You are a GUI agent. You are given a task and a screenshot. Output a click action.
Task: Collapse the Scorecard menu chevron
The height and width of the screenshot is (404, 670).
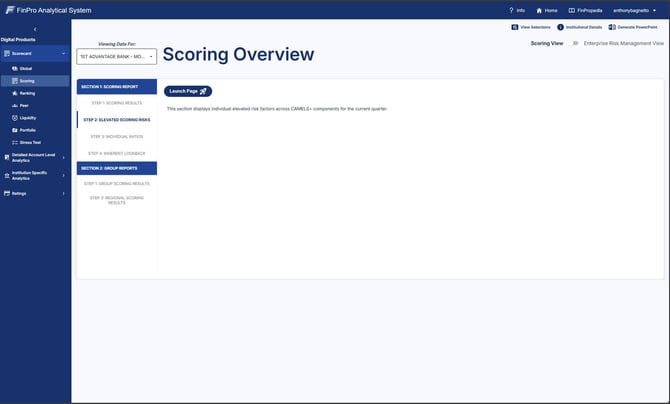pos(64,53)
